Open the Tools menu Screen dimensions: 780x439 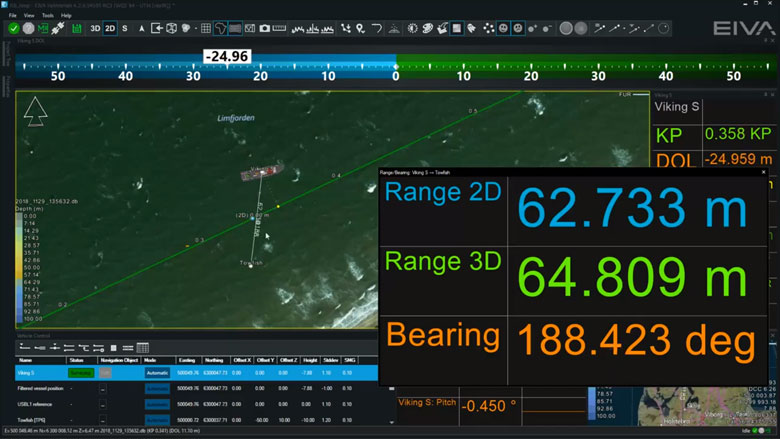pos(47,16)
